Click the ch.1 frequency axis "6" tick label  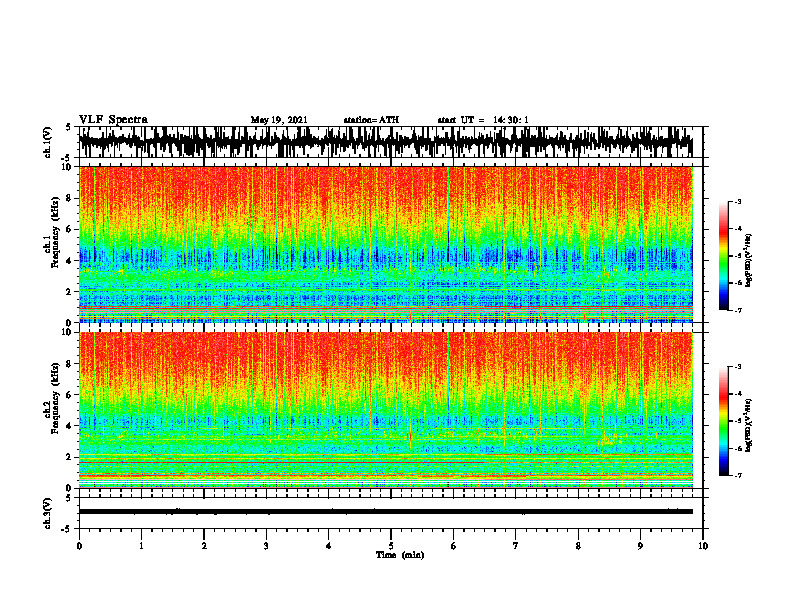[70, 230]
